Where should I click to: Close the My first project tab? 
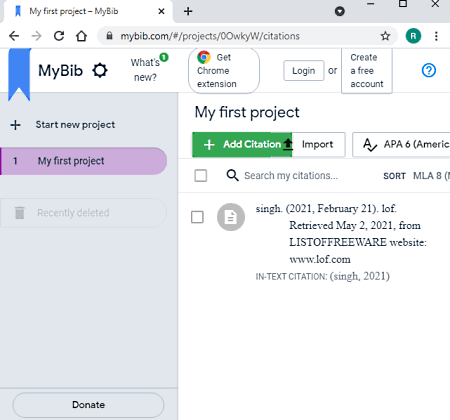click(161, 11)
